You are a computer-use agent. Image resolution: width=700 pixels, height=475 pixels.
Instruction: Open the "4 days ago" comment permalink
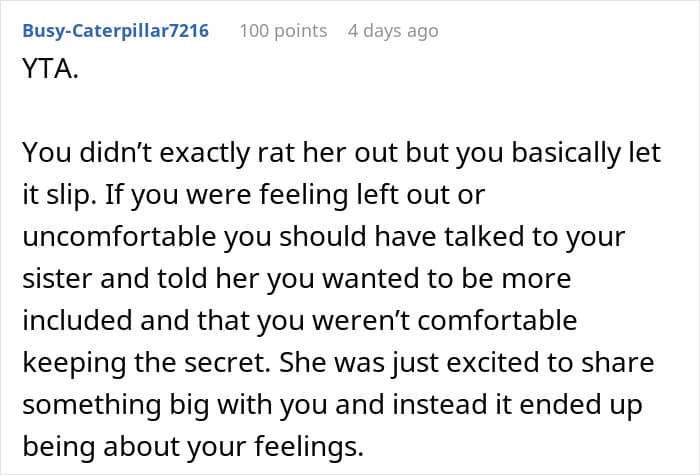pyautogui.click(x=393, y=31)
